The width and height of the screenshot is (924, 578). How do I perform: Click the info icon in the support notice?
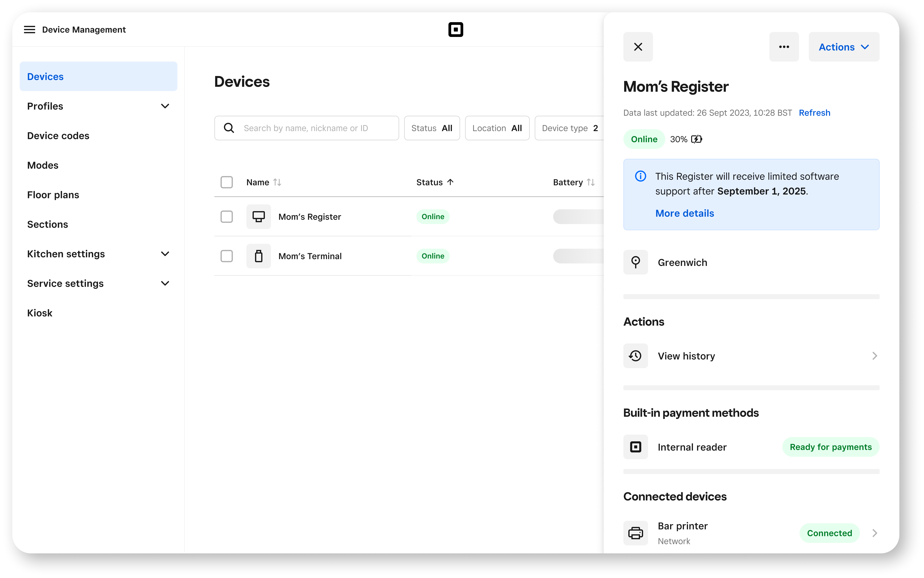[641, 176]
